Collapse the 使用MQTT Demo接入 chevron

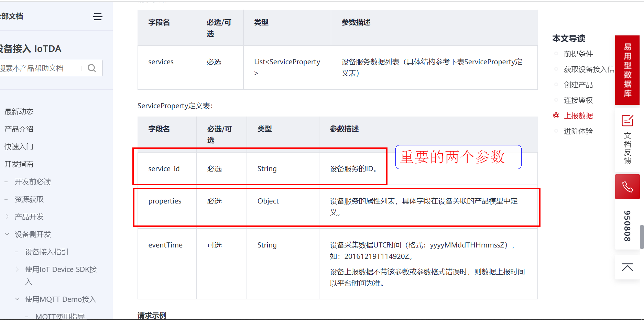(x=17, y=299)
